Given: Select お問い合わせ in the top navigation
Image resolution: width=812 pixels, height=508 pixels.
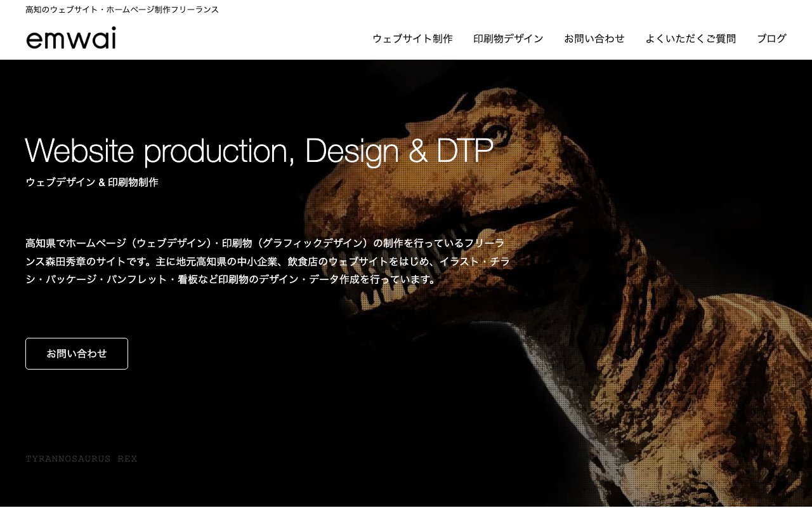Looking at the screenshot, I should tap(594, 39).
